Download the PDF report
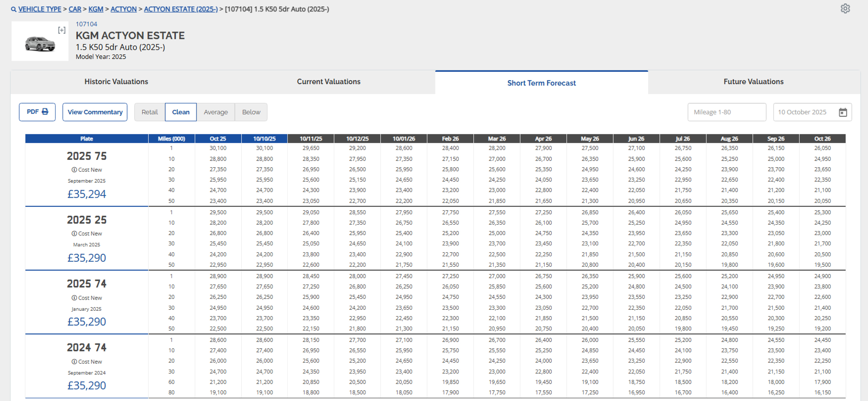 pos(37,112)
